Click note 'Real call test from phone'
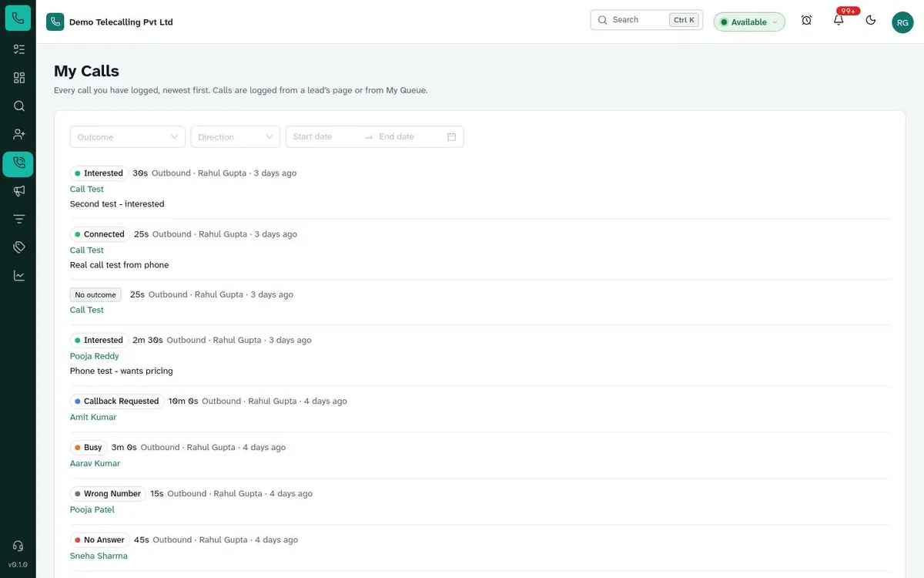924x578 pixels. tap(119, 265)
